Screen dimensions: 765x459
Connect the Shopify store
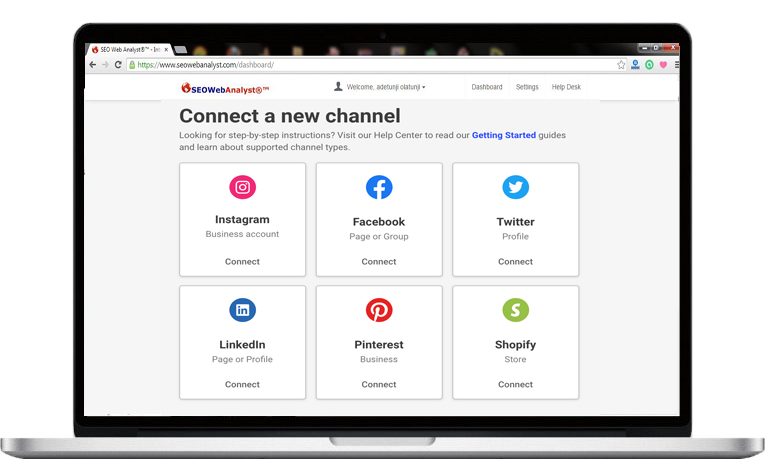[516, 384]
